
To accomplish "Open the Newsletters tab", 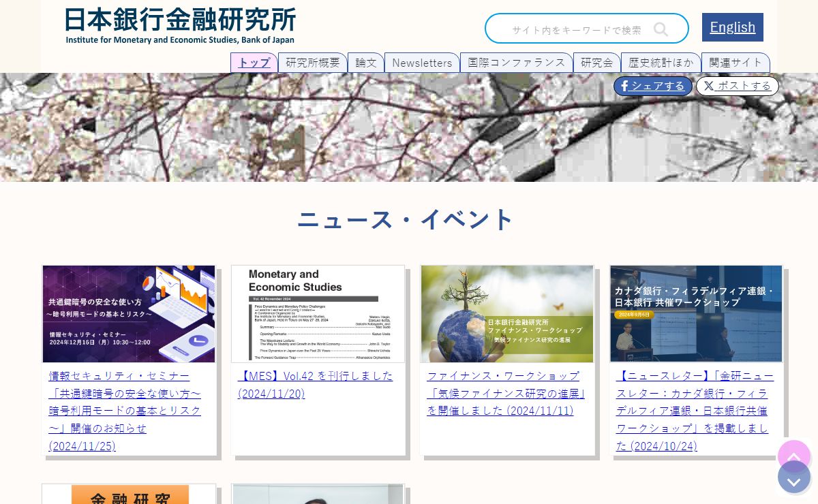I will coord(422,63).
